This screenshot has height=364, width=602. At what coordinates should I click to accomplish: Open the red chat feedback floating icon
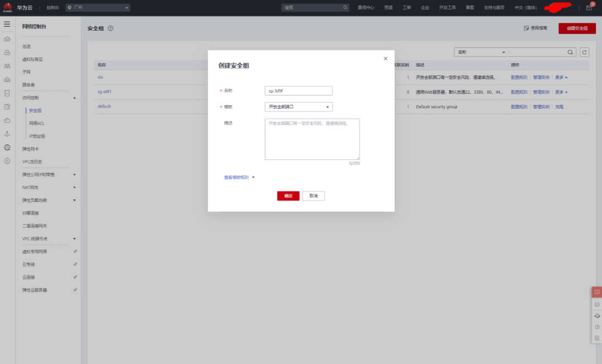[597, 292]
